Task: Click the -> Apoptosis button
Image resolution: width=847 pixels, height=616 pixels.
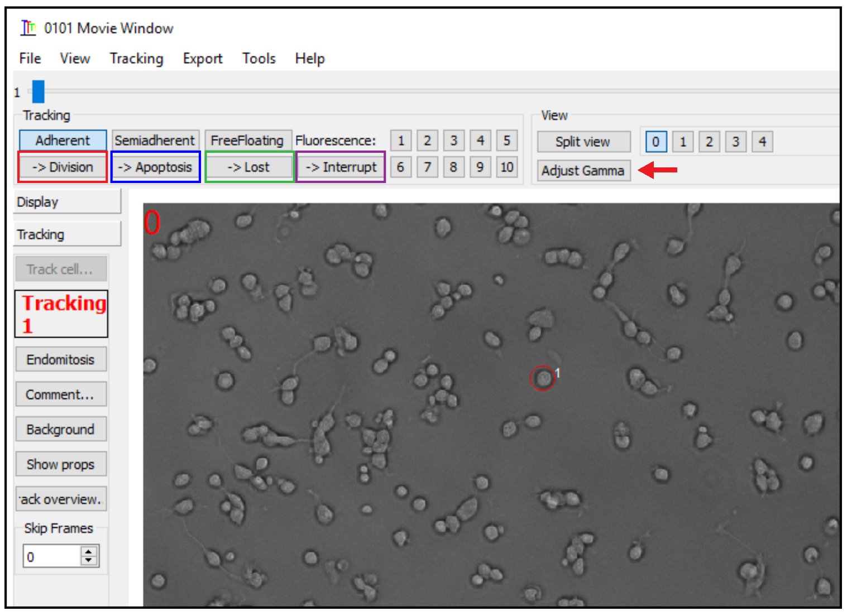Action: coord(155,167)
